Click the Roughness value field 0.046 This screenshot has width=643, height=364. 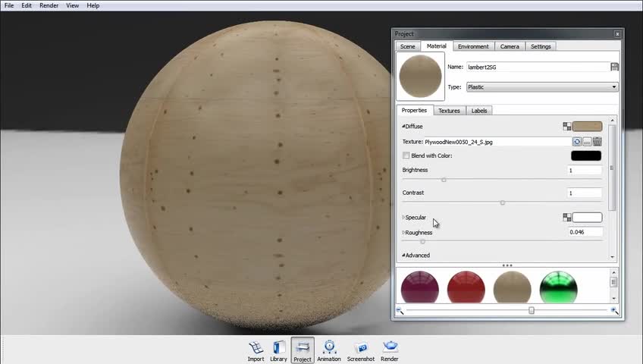point(585,232)
